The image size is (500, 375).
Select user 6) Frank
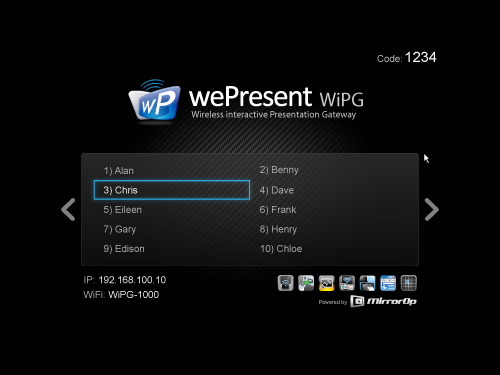(x=278, y=210)
